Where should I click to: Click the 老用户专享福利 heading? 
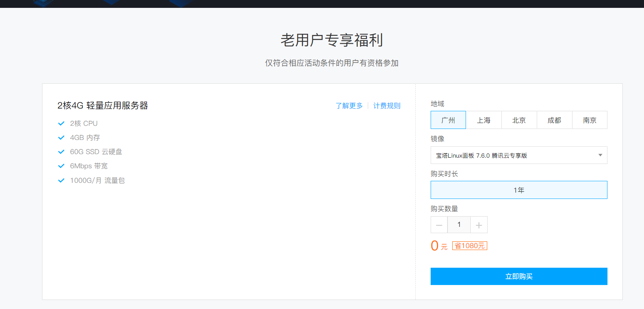pos(332,40)
